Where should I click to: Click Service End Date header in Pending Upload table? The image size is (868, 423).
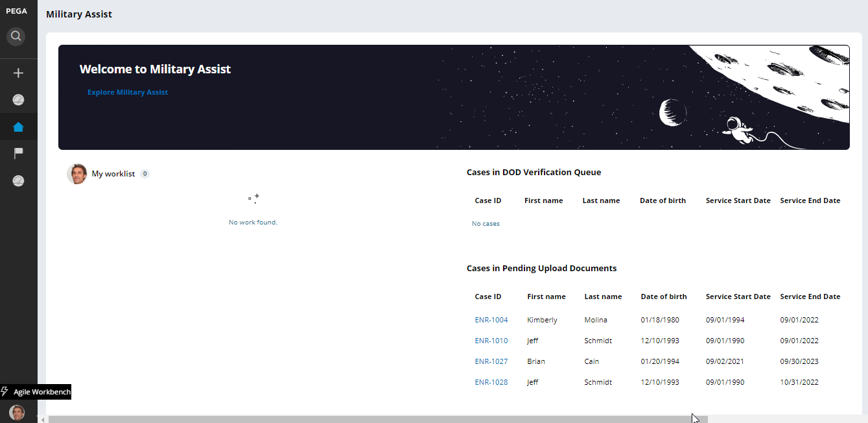(x=810, y=296)
